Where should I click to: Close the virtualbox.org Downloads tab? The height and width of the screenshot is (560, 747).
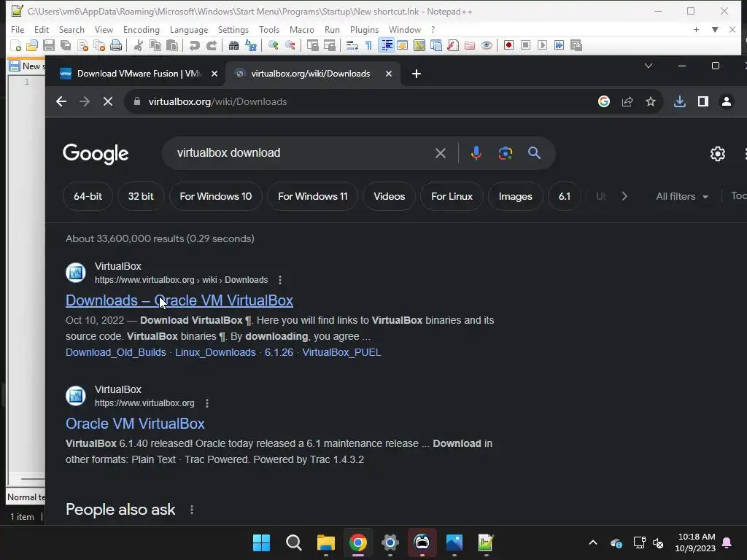pos(389,74)
